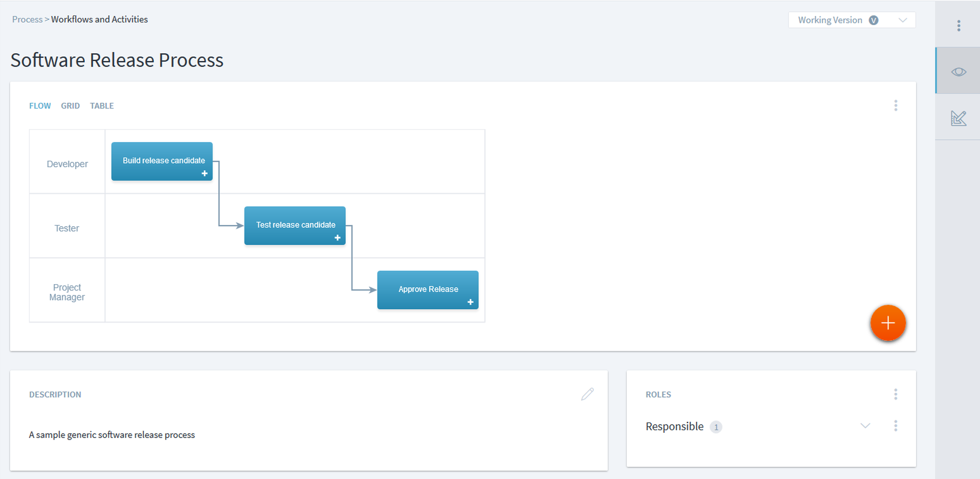This screenshot has height=479, width=980.
Task: Switch to view mode with eye icon
Action: point(958,71)
